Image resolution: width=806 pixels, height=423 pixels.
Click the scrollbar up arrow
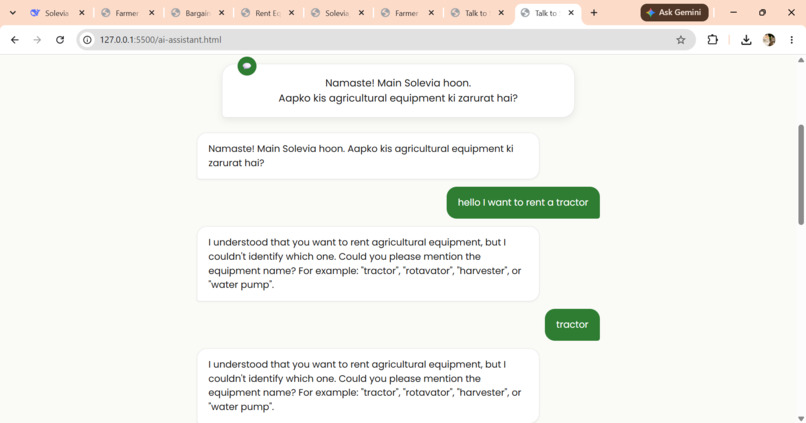point(801,60)
